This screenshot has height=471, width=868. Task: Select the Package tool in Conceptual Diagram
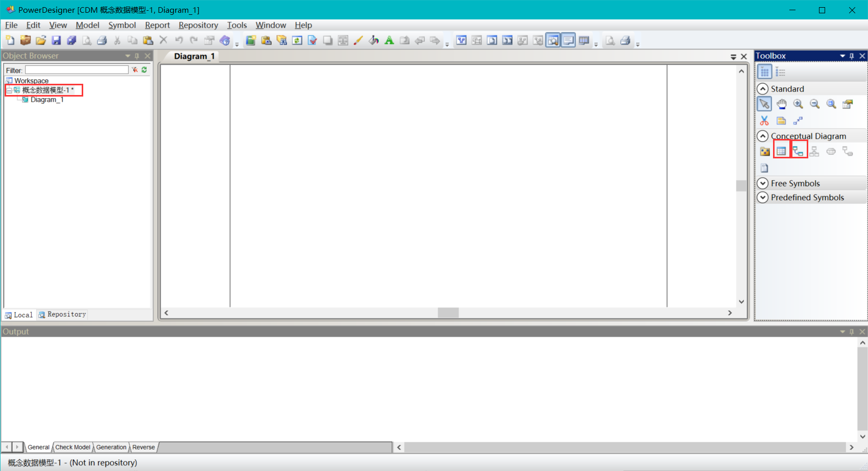point(764,151)
